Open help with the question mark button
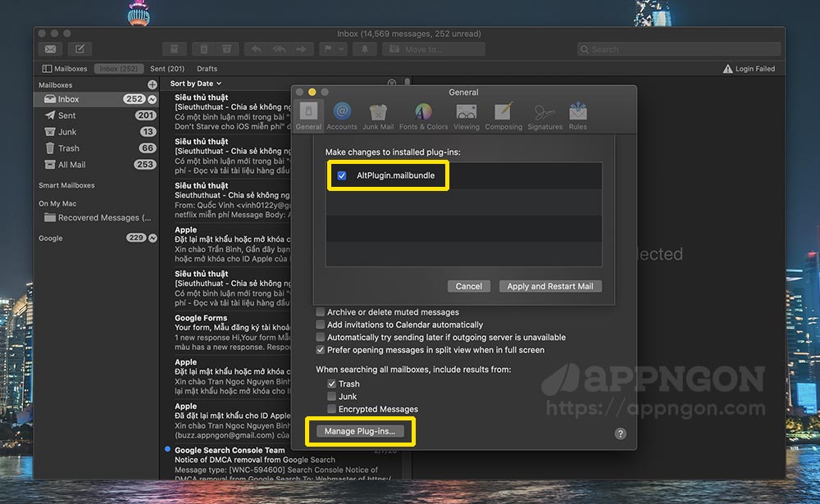This screenshot has width=820, height=504. tap(620, 434)
